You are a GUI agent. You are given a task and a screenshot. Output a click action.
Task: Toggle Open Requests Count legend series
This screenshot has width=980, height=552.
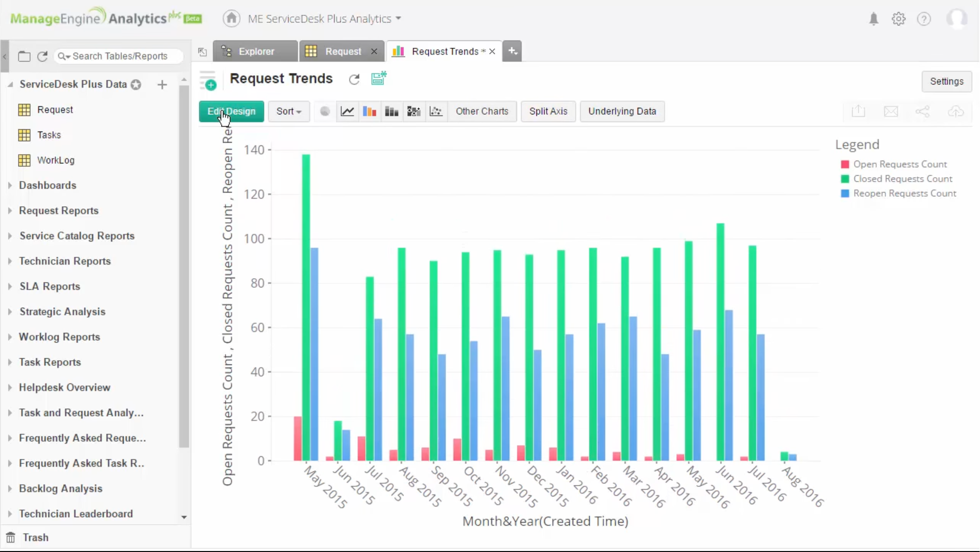[x=900, y=164]
